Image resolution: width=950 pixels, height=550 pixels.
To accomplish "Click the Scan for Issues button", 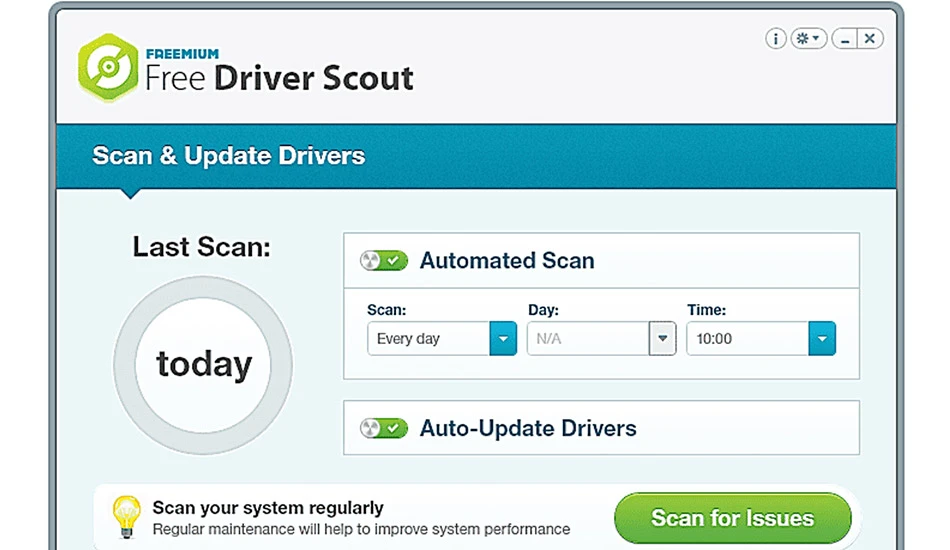I will tap(732, 518).
